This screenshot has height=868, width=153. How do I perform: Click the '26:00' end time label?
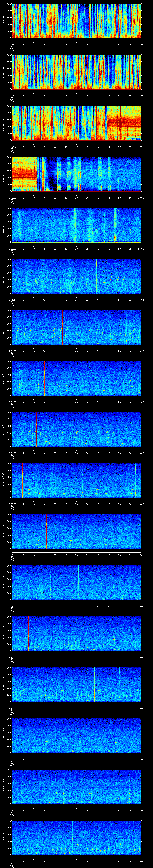click(x=141, y=504)
